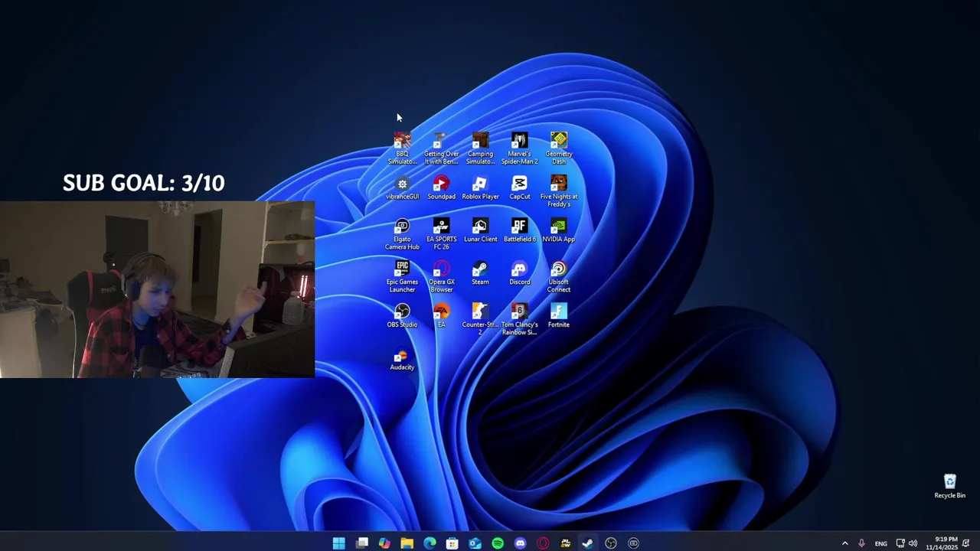Open the Windows Start menu
The image size is (980, 551).
(x=339, y=543)
